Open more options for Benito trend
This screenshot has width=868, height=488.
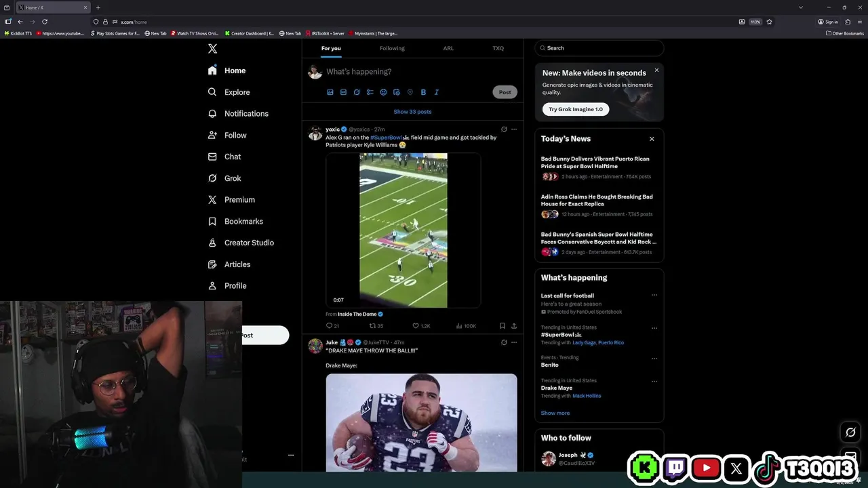[654, 358]
